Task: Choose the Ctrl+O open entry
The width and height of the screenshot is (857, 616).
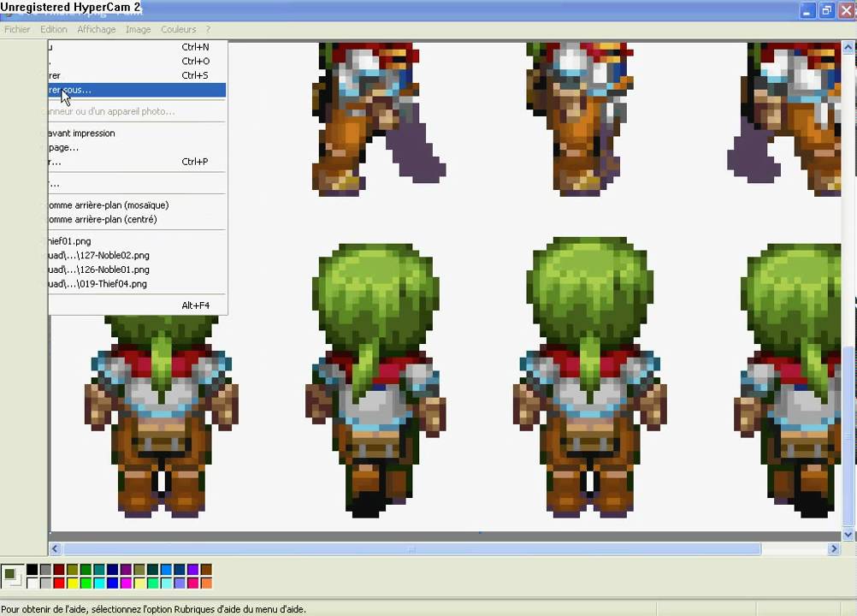Action: [x=137, y=62]
